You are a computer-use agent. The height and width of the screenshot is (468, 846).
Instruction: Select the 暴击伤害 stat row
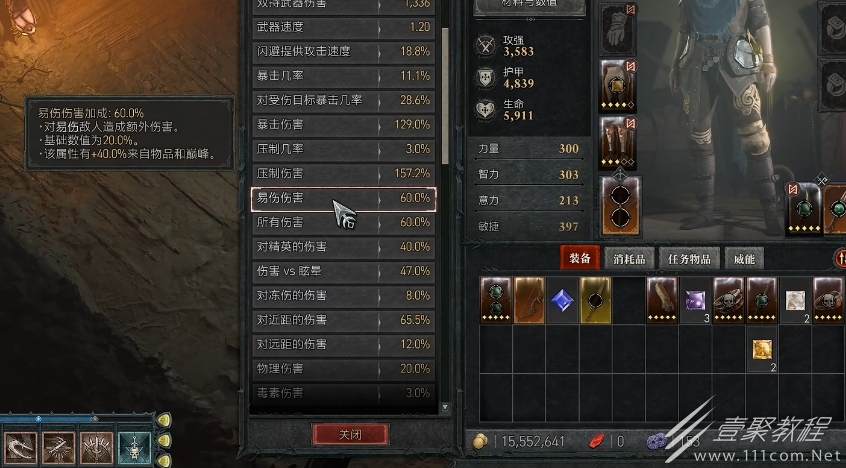(x=344, y=125)
